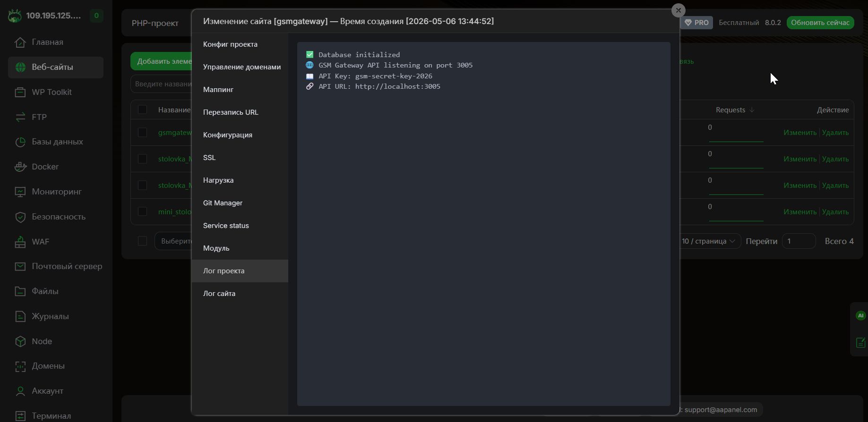868x422 pixels.
Task: Open the Git Manager tab
Action: point(223,203)
